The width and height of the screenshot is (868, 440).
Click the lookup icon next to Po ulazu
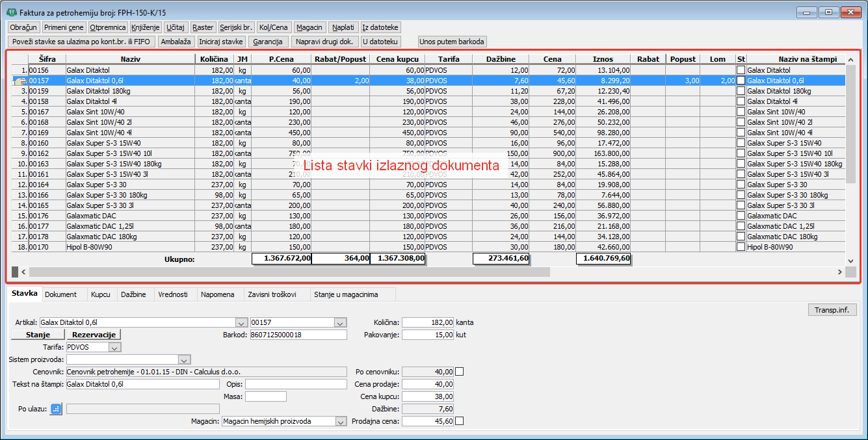[x=56, y=409]
